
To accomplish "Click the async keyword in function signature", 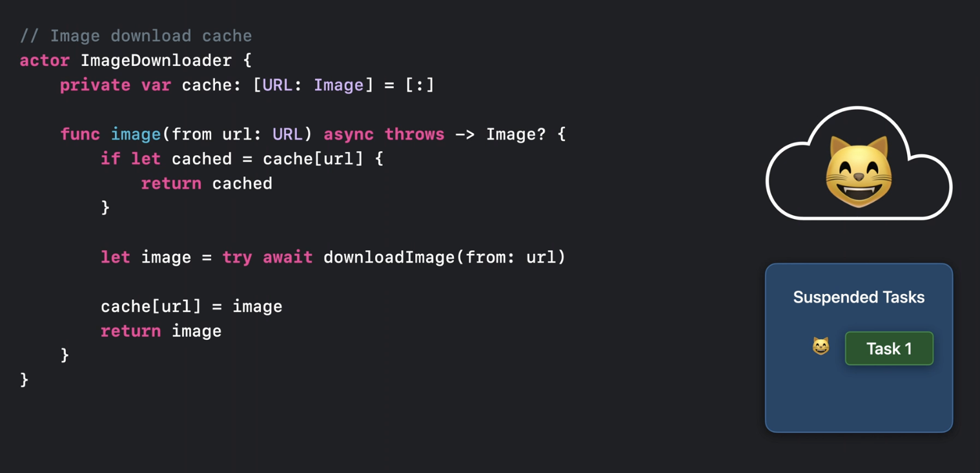I will click(x=349, y=134).
